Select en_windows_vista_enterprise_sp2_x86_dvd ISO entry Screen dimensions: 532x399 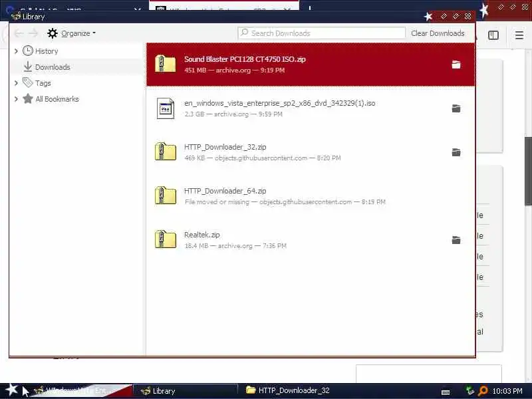tap(311, 108)
